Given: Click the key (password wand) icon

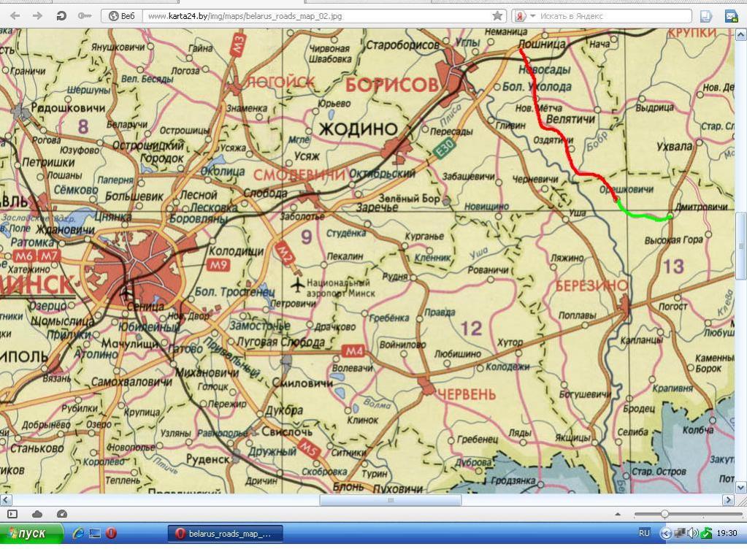Looking at the screenshot, I should click(85, 15).
